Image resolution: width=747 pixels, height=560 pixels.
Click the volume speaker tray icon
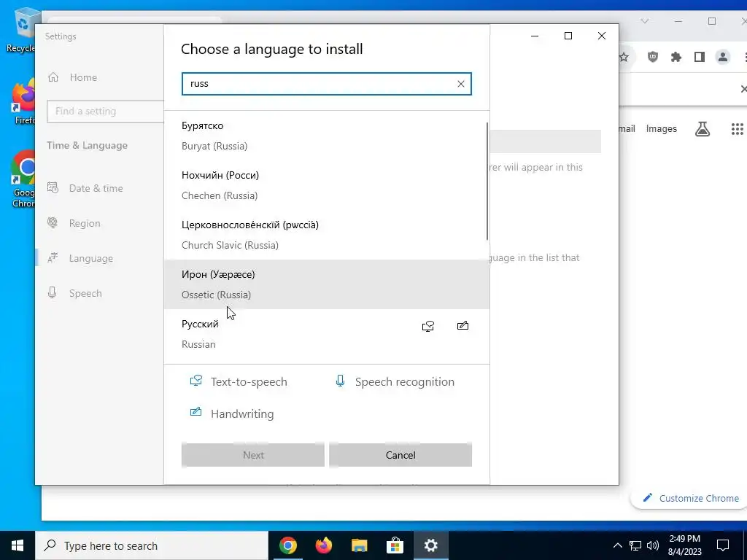[653, 545]
